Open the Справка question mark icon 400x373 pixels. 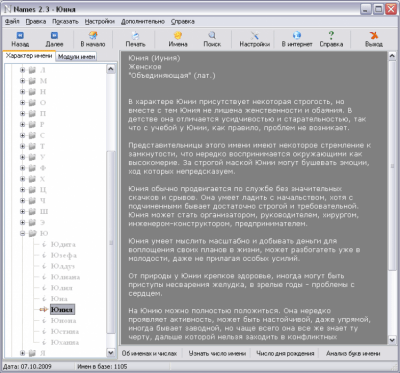[x=331, y=35]
